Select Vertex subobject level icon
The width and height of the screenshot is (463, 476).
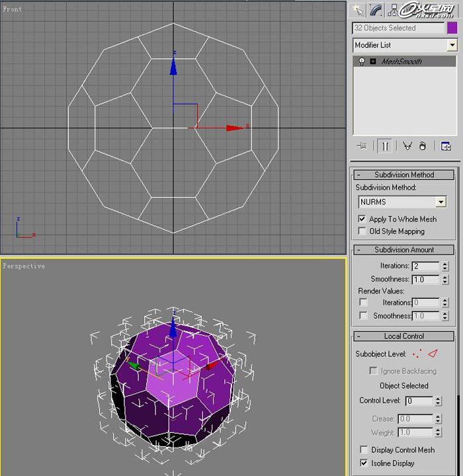click(x=417, y=354)
